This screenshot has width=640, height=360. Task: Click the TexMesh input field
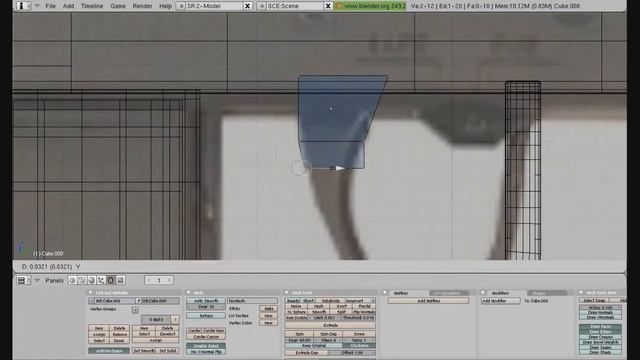[252, 301]
